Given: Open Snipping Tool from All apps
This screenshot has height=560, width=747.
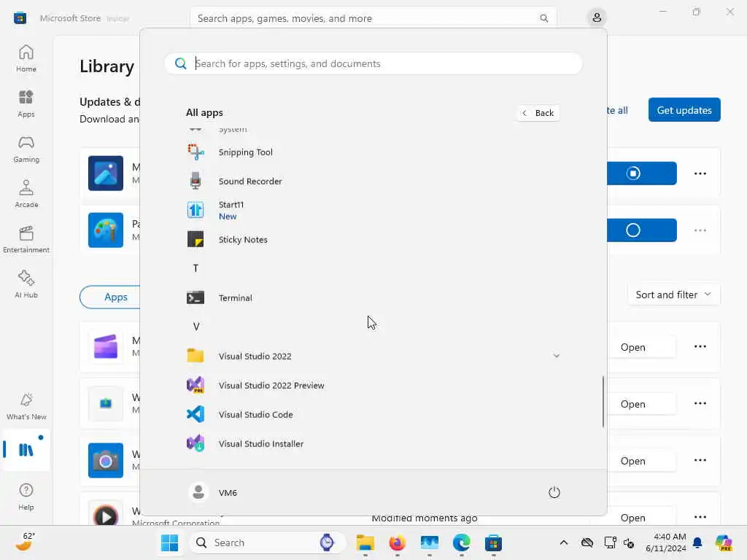Looking at the screenshot, I should point(373,152).
